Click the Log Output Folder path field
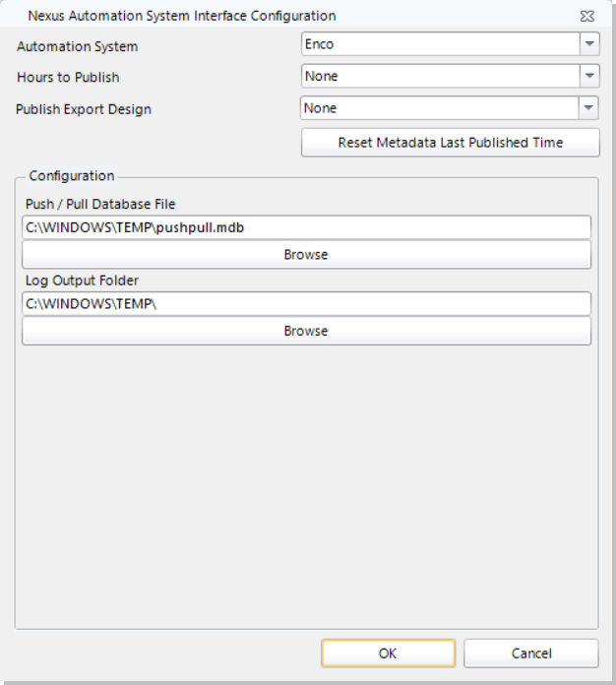Image resolution: width=616 pixels, height=685 pixels. (x=306, y=304)
